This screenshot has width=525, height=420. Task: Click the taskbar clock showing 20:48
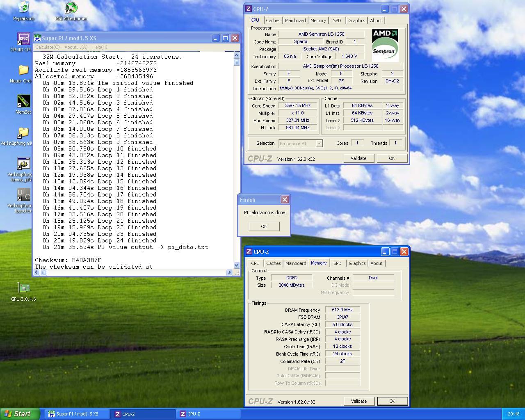click(514, 414)
